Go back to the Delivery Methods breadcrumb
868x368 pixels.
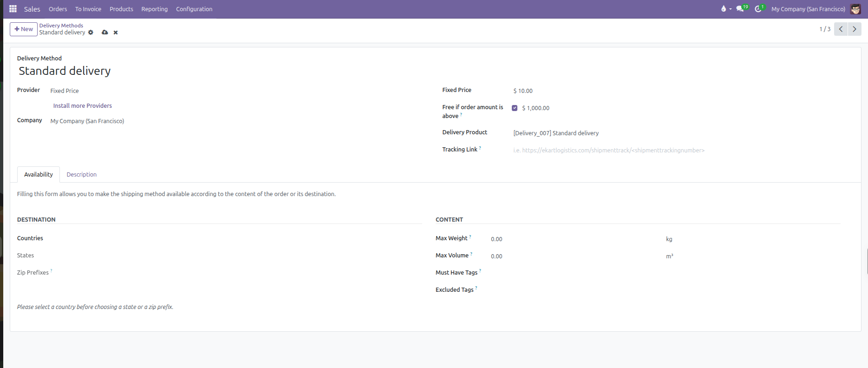61,26
